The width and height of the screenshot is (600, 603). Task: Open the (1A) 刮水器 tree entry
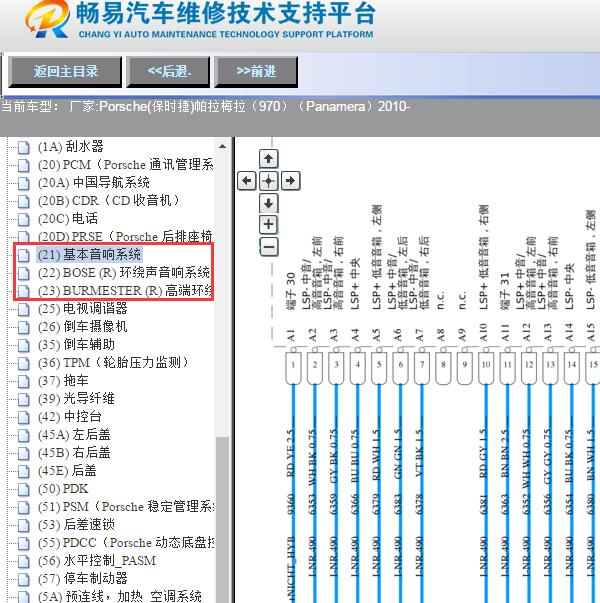click(71, 147)
